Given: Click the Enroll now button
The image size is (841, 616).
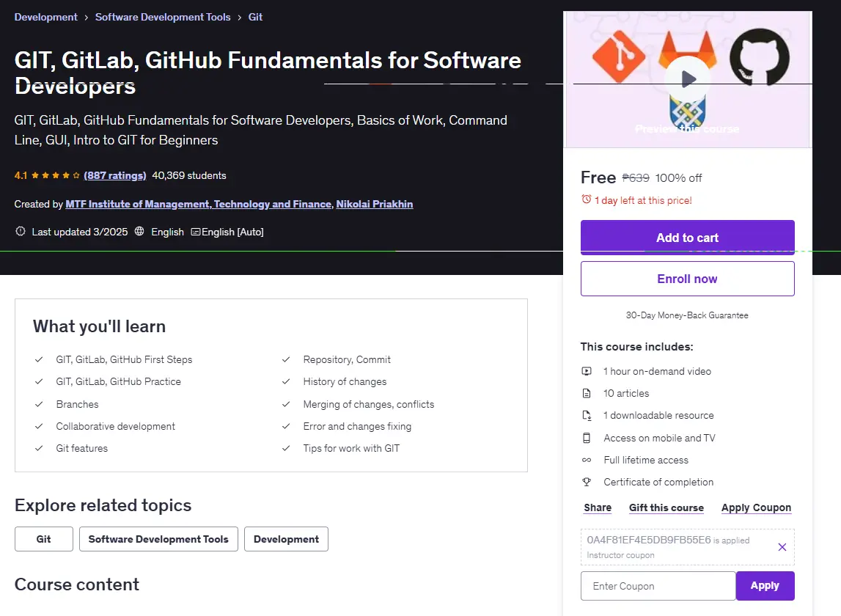Looking at the screenshot, I should coord(687,279).
